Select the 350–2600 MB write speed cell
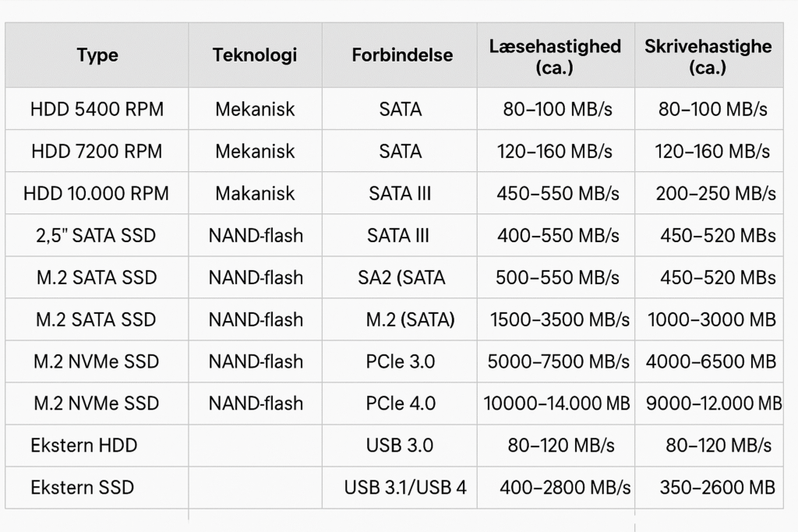Viewport: 798px width, 532px height. tap(717, 488)
